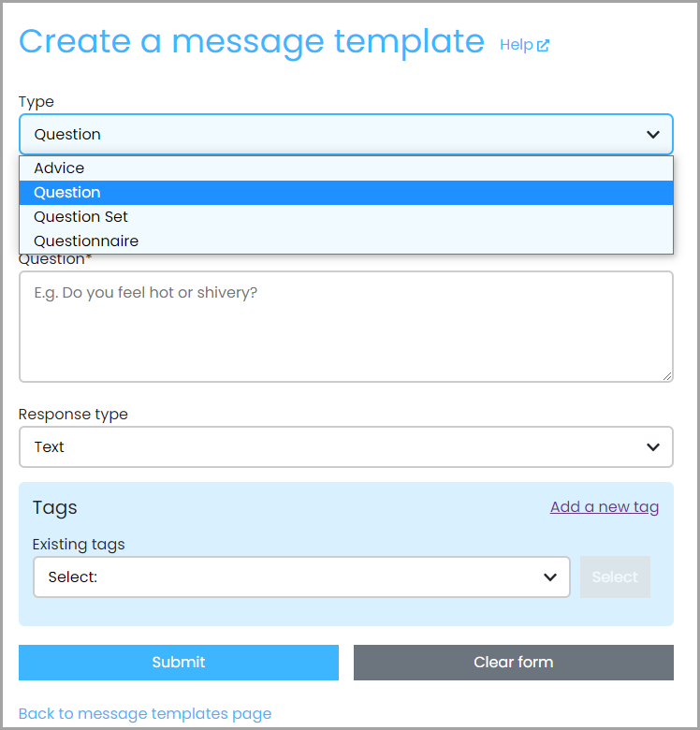Open the Add a new tag link
This screenshot has width=700, height=730.
(x=605, y=507)
